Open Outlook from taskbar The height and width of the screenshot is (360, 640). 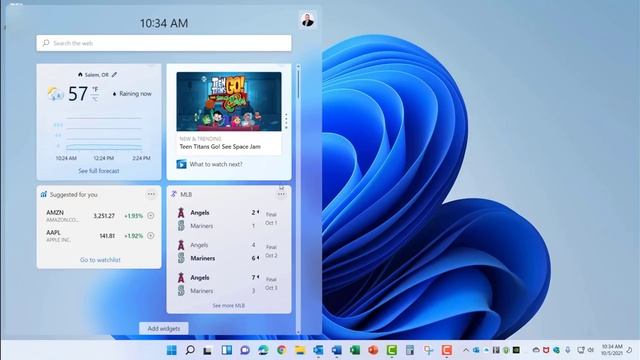[318, 350]
